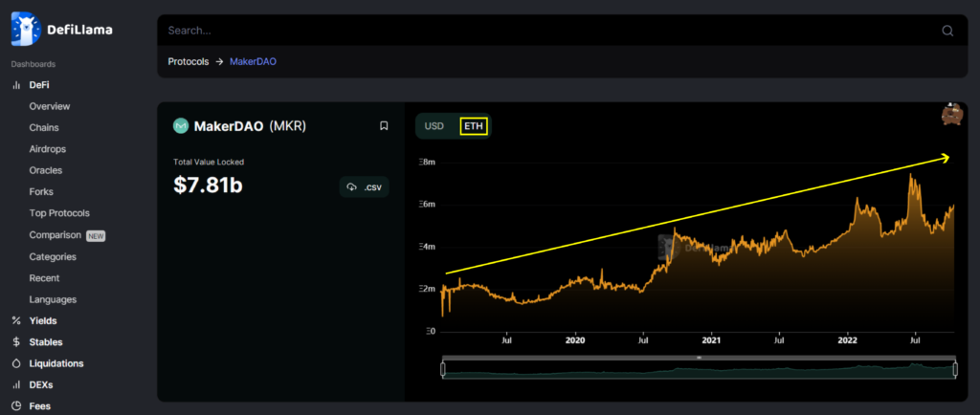This screenshot has width=980, height=415.
Task: Download the .csv data file
Action: pos(364,186)
